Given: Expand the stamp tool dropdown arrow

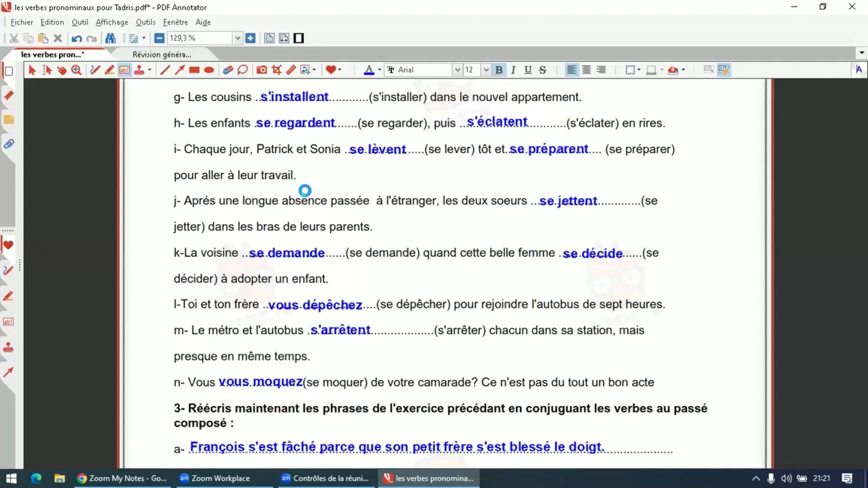Looking at the screenshot, I should (149, 70).
